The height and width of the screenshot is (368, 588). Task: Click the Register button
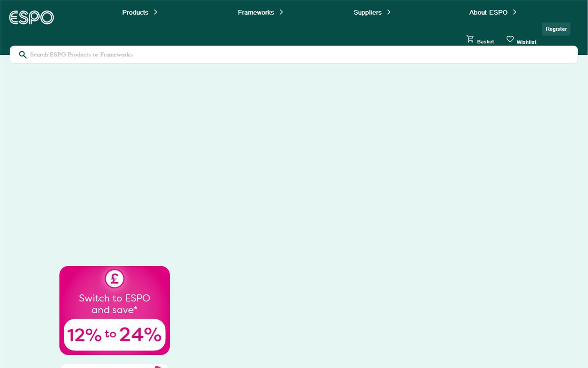[556, 29]
